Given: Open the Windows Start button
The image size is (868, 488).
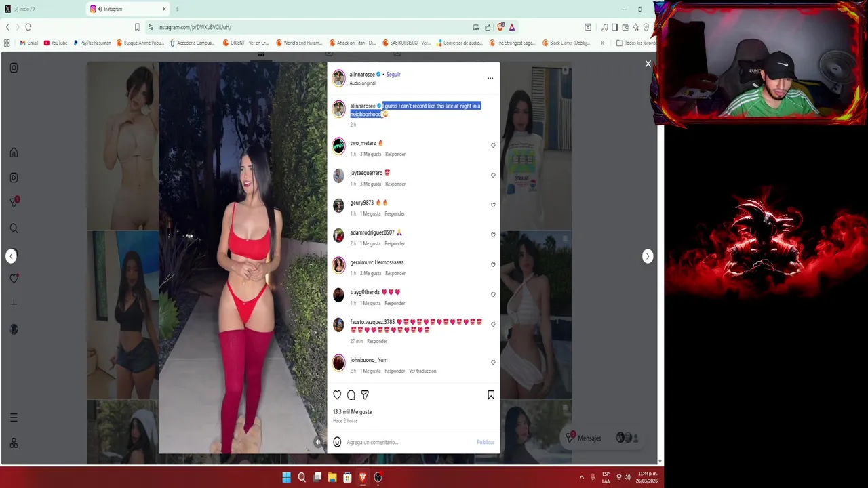Looking at the screenshot, I should click(x=287, y=477).
